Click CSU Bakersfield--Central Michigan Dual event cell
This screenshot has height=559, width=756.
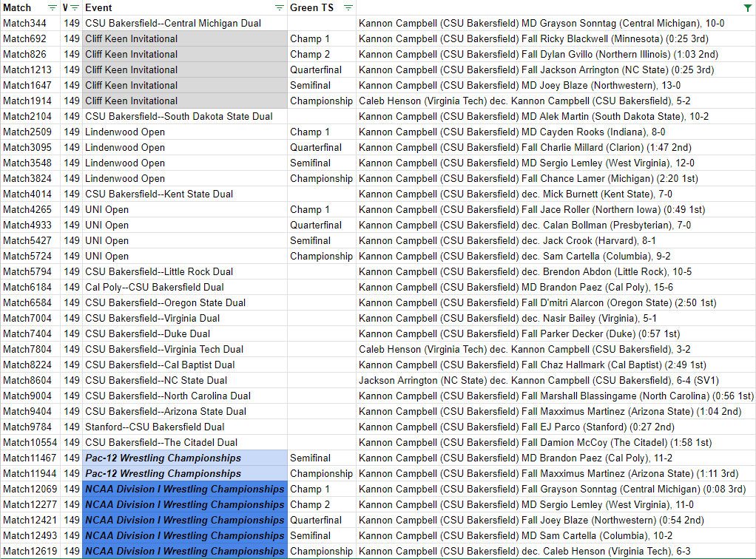185,23
